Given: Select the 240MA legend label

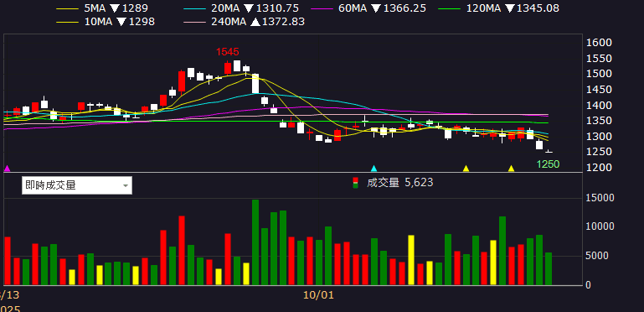Looking at the screenshot, I should pos(229,22).
